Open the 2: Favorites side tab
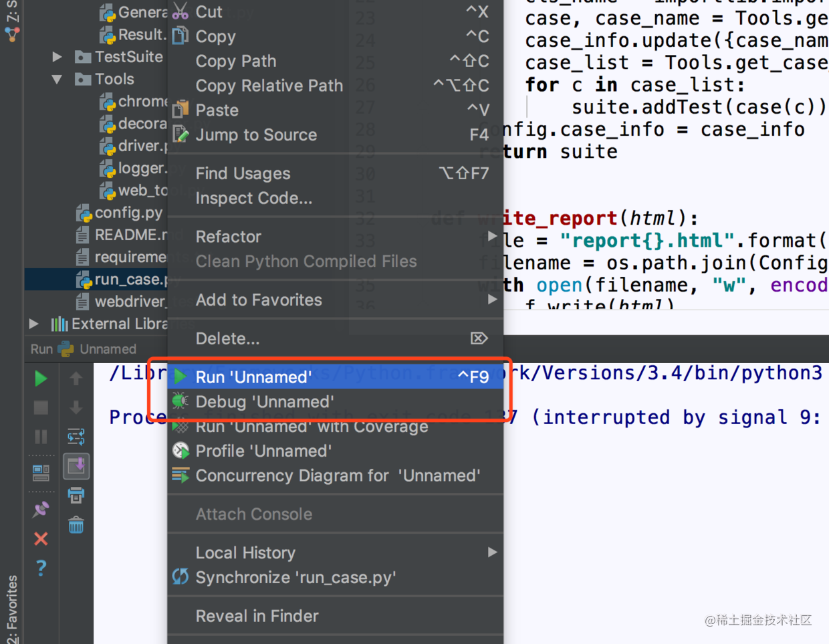The height and width of the screenshot is (644, 829). (12, 609)
